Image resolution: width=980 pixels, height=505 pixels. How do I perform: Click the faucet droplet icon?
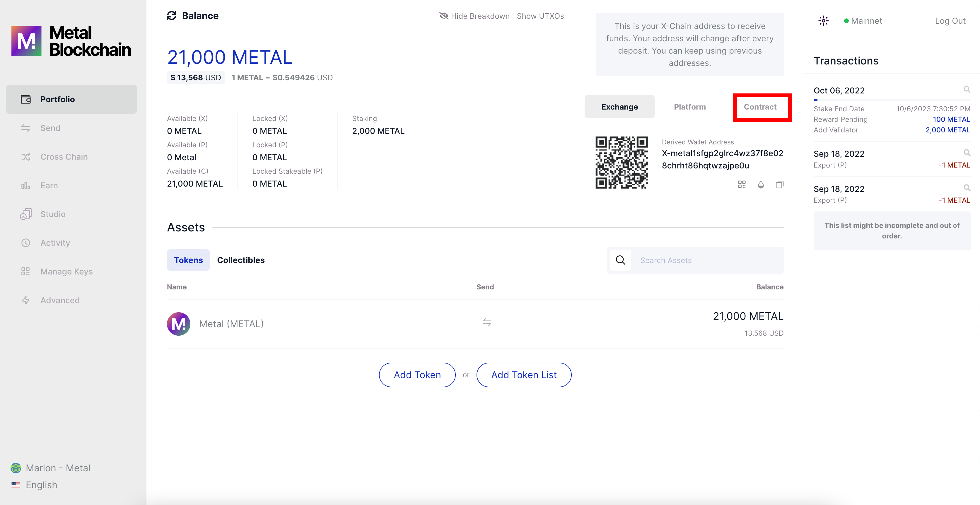(x=761, y=185)
